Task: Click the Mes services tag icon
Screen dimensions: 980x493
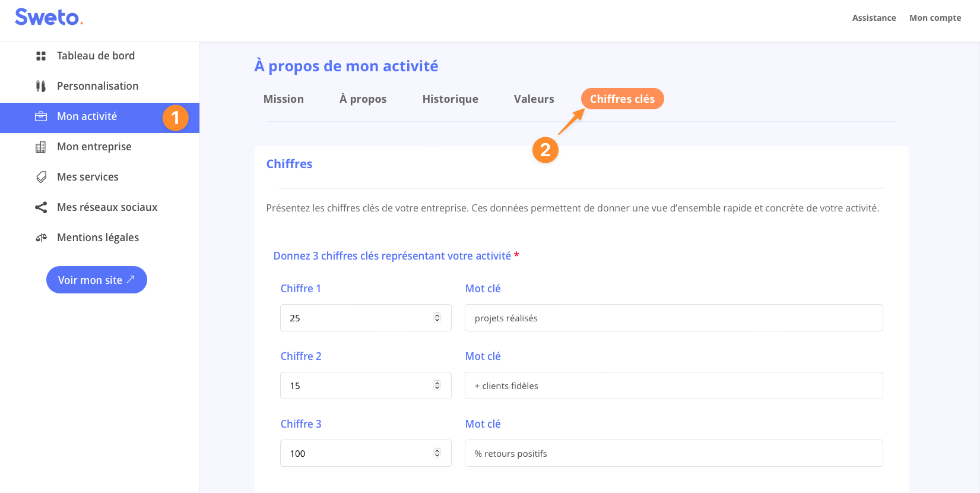Action: click(41, 177)
